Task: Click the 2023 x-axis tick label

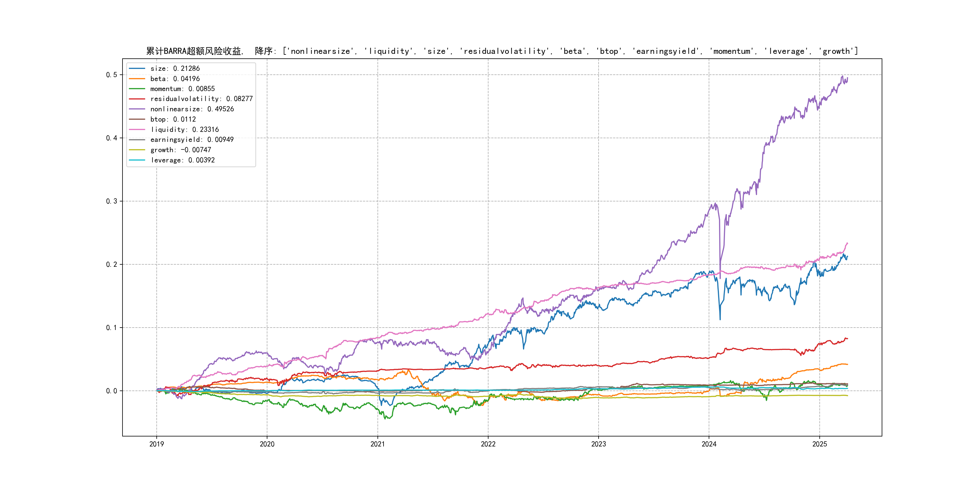Action: (598, 444)
